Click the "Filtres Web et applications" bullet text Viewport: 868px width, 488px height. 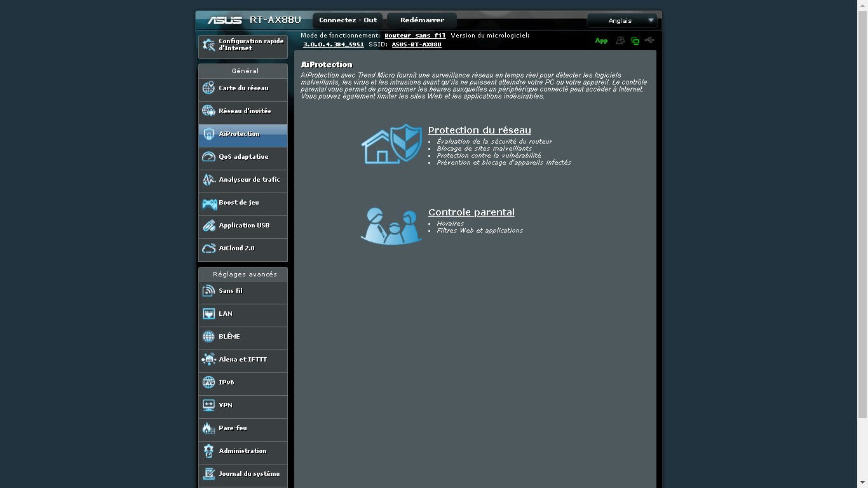click(x=479, y=231)
